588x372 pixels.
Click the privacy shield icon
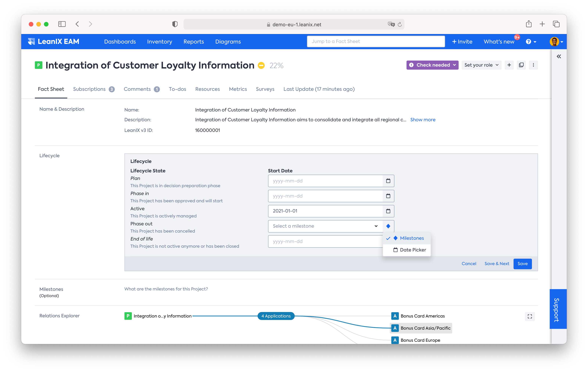pyautogui.click(x=175, y=24)
